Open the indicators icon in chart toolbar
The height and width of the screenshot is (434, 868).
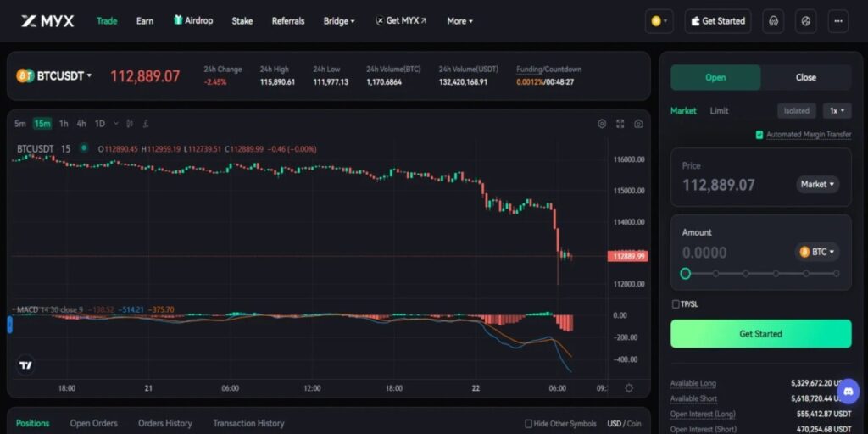point(146,124)
